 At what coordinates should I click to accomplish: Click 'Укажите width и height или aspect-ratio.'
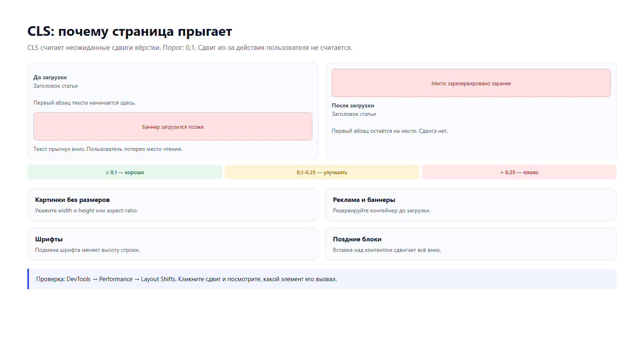(x=87, y=210)
